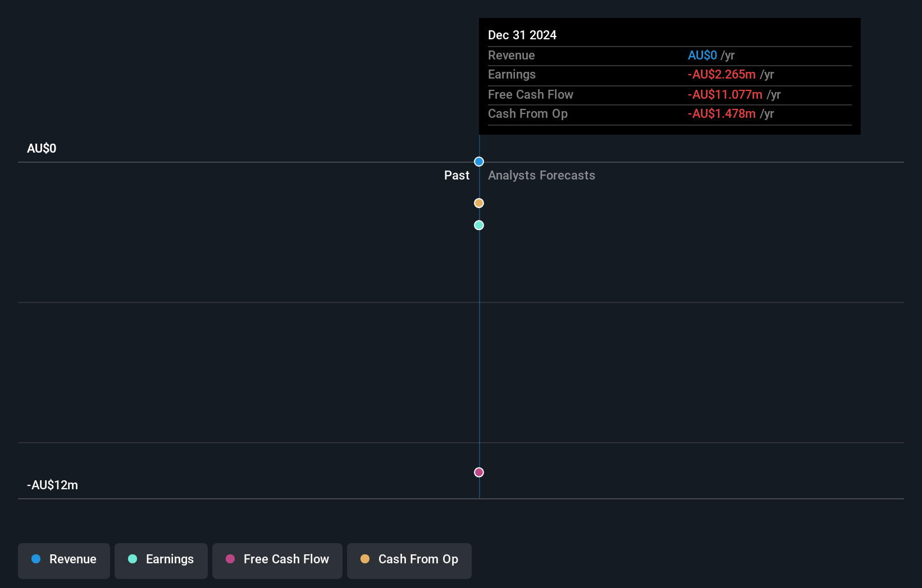Image resolution: width=922 pixels, height=588 pixels.
Task: Click the teal Earnings data point
Action: click(479, 225)
